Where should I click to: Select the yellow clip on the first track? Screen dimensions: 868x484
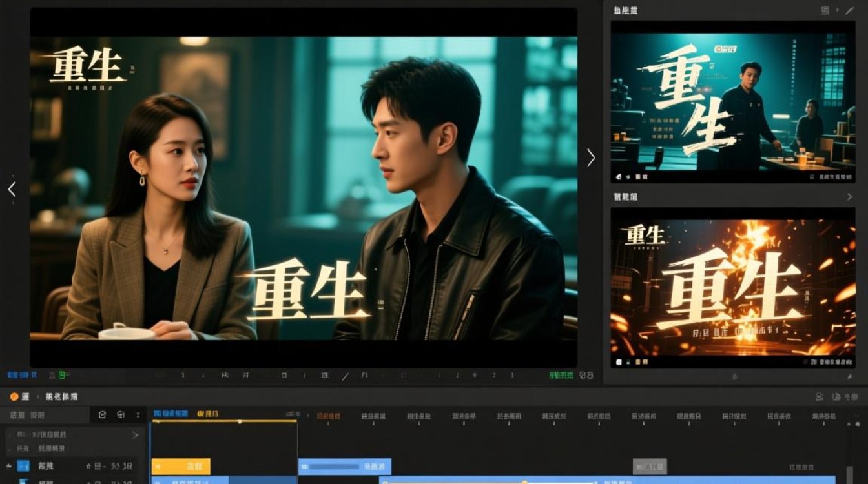pos(181,466)
